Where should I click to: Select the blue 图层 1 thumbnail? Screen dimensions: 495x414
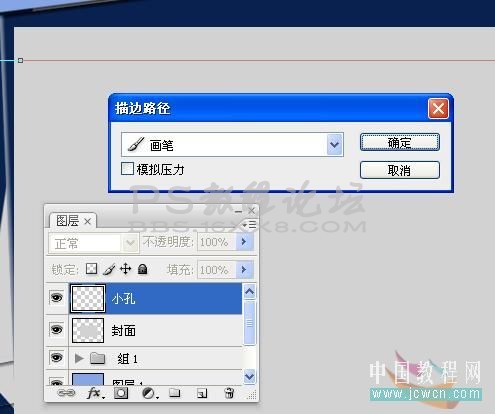(x=88, y=379)
